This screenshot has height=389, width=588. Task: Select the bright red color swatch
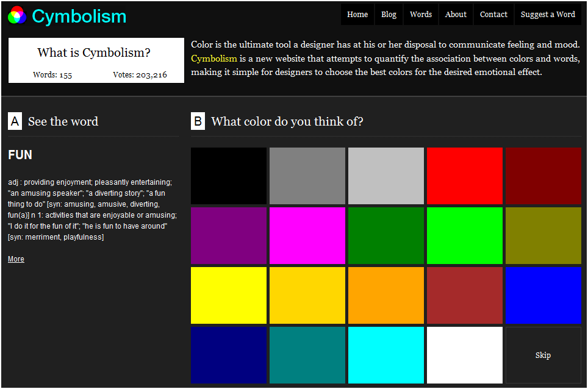point(465,176)
